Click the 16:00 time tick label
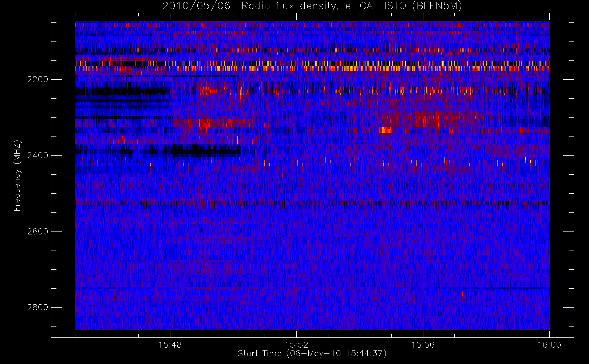This screenshot has width=589, height=364. tap(549, 345)
